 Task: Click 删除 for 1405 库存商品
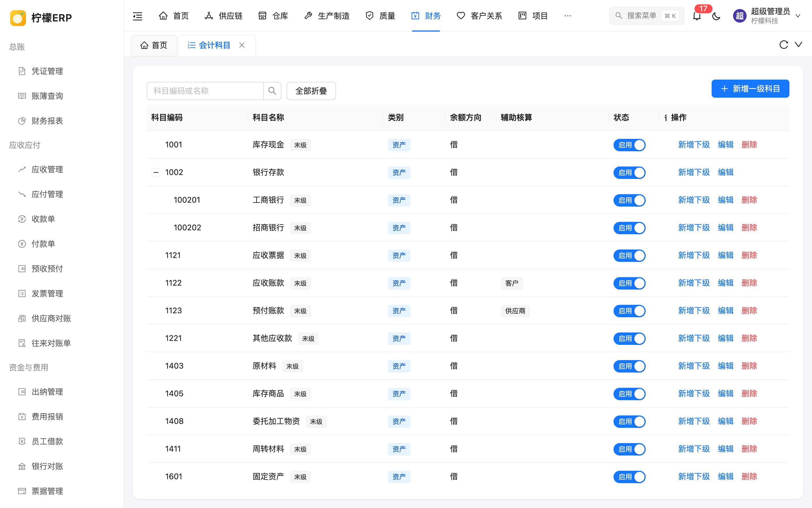(x=749, y=393)
